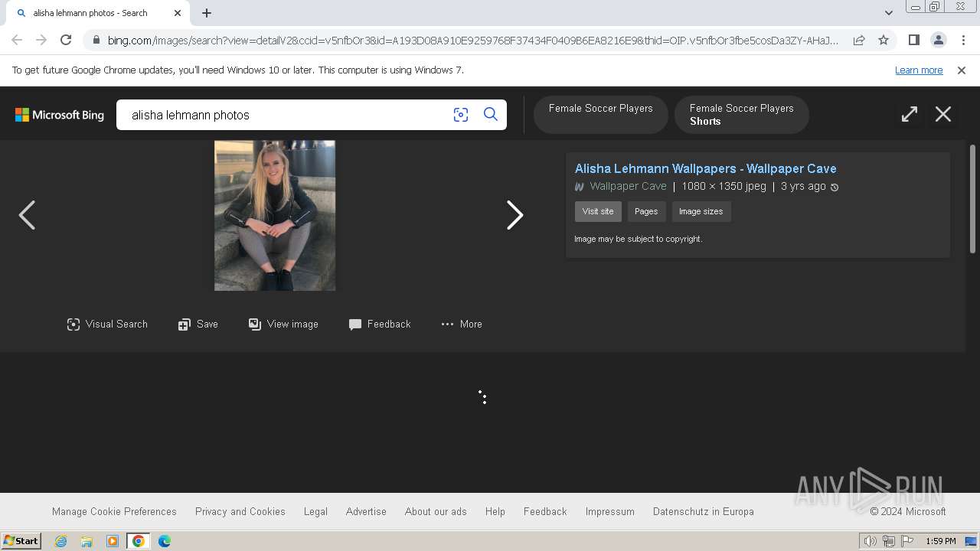Screen dimensions: 980x551
Task: Open Privacy and Cookies footer link
Action: (240, 512)
